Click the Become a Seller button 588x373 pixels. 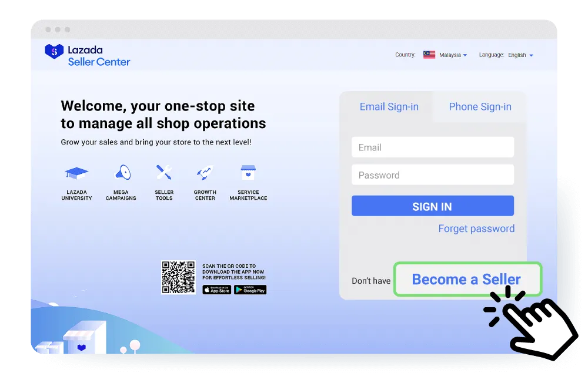point(466,279)
